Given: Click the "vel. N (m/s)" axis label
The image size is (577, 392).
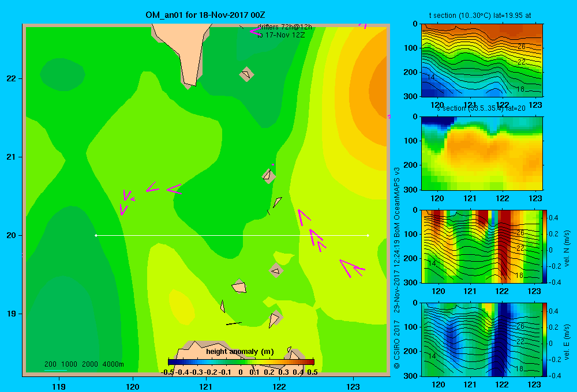Looking at the screenshot, I should click(x=567, y=248).
